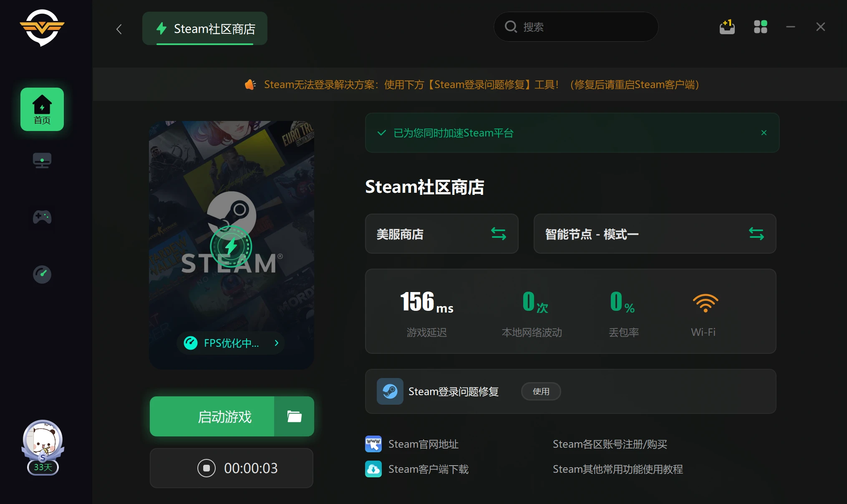The image size is (847, 504).
Task: Open the home page sidebar icon
Action: 42,109
